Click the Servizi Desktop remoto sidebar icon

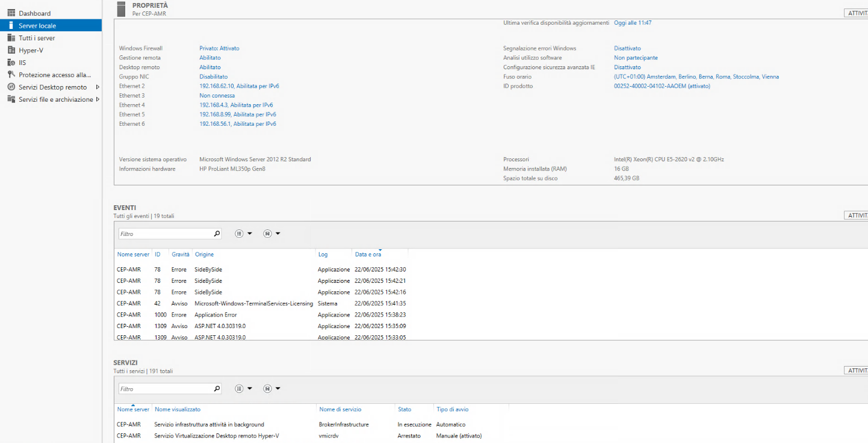pyautogui.click(x=11, y=87)
